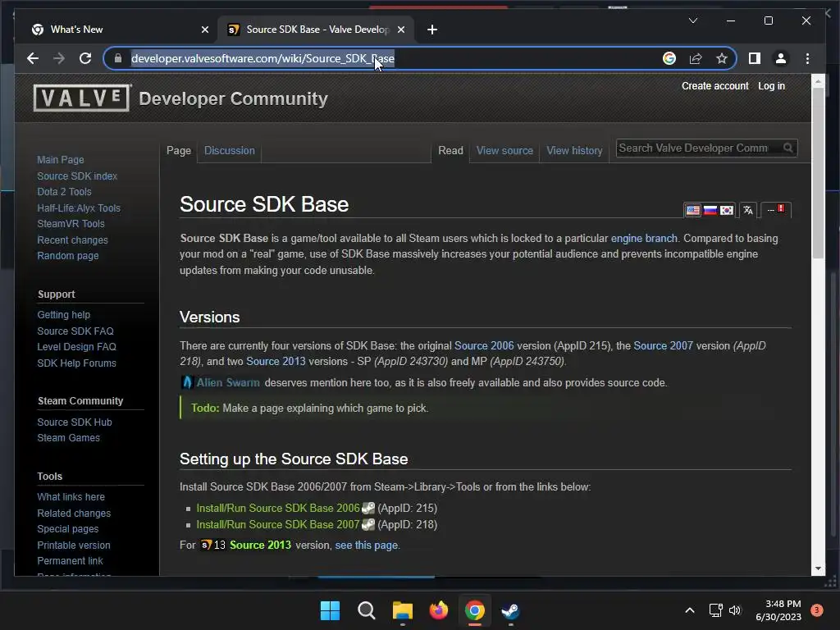
Task: Open Half-Life: Alyx Tools link
Action: click(x=79, y=208)
